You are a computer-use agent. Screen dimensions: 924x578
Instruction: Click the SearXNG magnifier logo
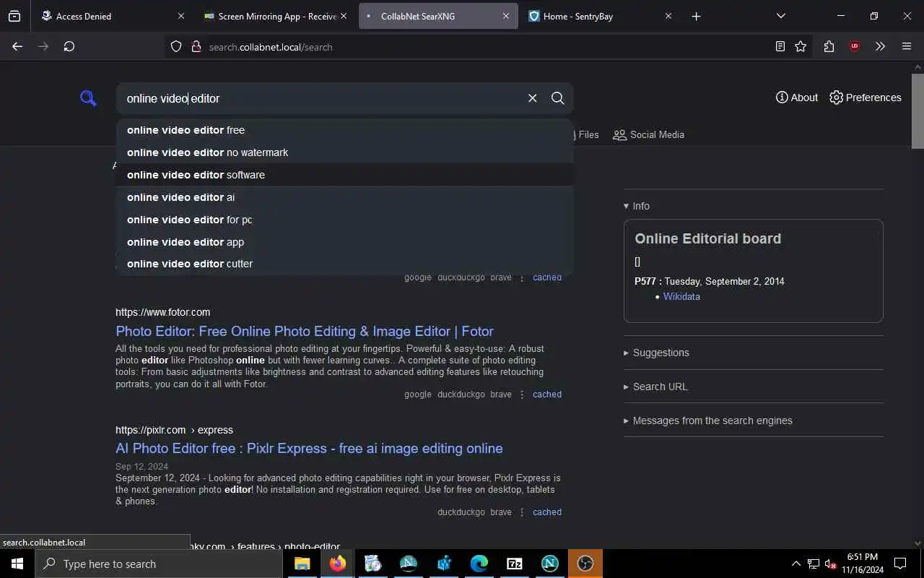coord(88,98)
